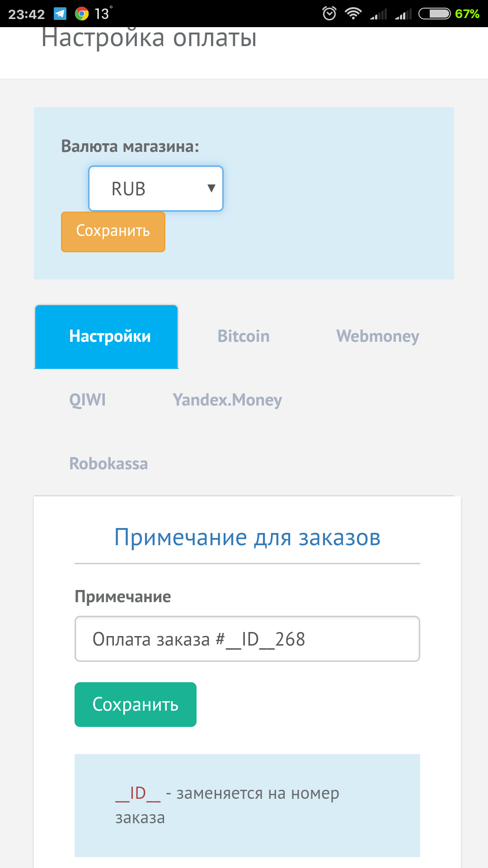488x868 pixels.
Task: Switch to the Webmoney tab
Action: [x=378, y=336]
